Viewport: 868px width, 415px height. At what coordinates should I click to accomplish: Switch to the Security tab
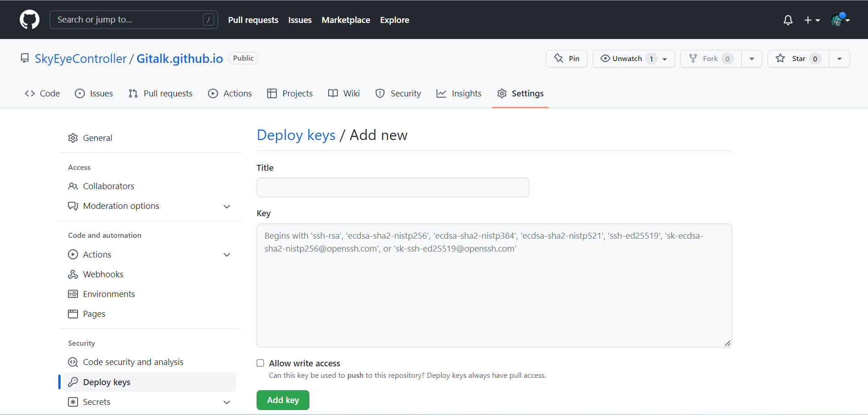click(398, 94)
